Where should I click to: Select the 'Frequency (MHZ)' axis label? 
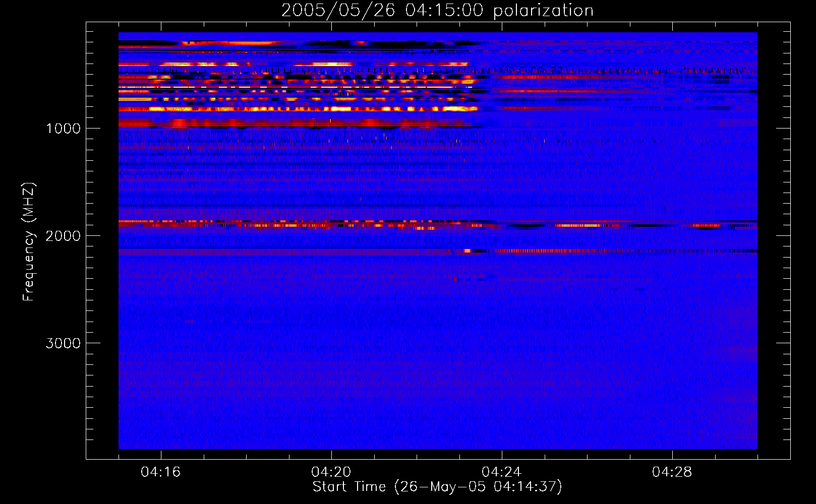coord(29,242)
